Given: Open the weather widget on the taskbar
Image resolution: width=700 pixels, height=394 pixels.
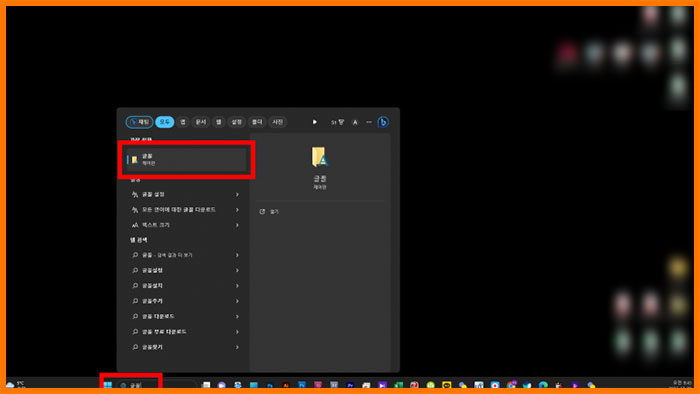Looking at the screenshot, I should tap(15, 385).
